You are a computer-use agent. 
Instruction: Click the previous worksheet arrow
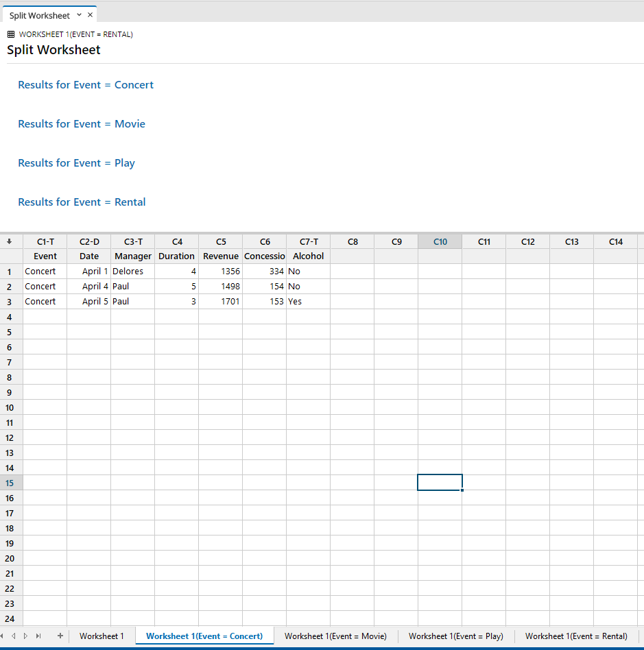15,636
